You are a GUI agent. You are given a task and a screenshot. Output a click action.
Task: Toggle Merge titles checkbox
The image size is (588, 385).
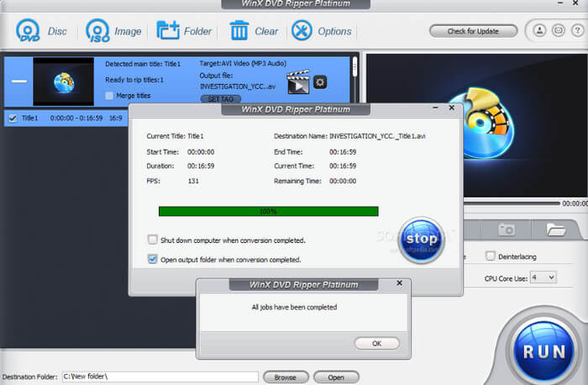109,96
